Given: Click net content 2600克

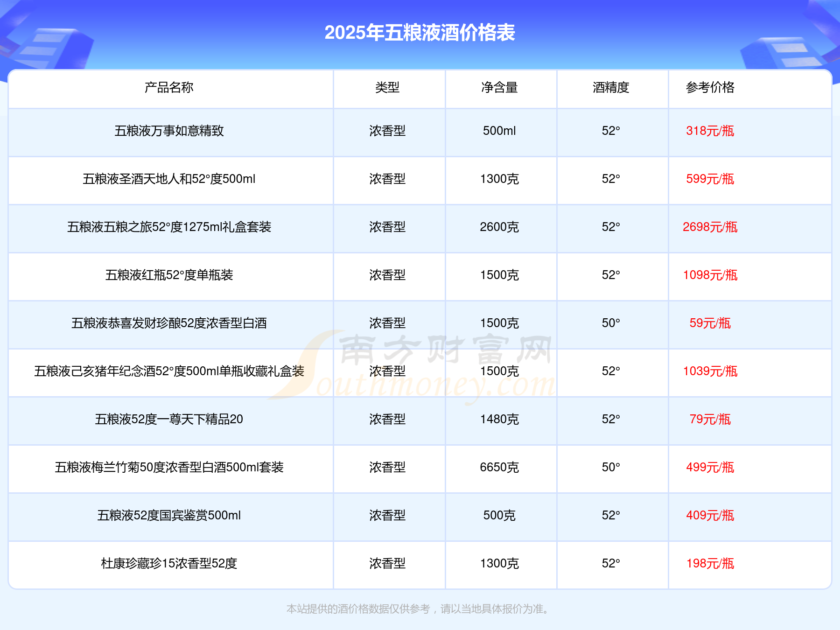Looking at the screenshot, I should 499,227.
